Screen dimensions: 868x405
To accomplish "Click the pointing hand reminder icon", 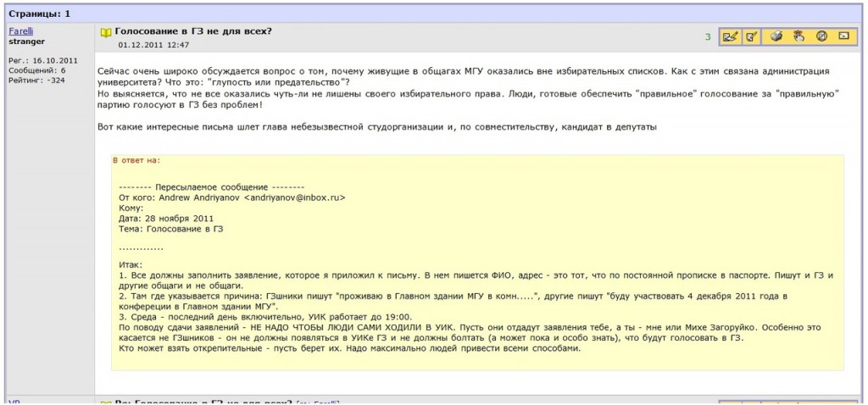I will point(798,37).
